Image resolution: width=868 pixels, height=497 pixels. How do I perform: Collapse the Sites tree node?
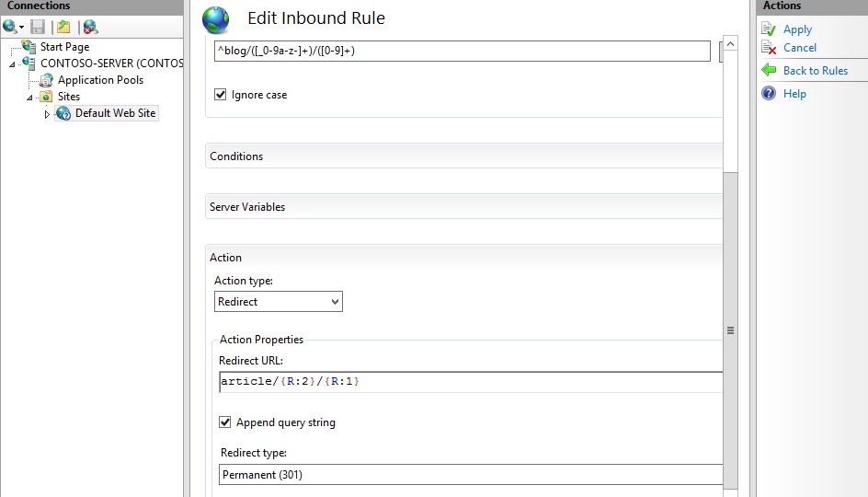pyautogui.click(x=29, y=98)
